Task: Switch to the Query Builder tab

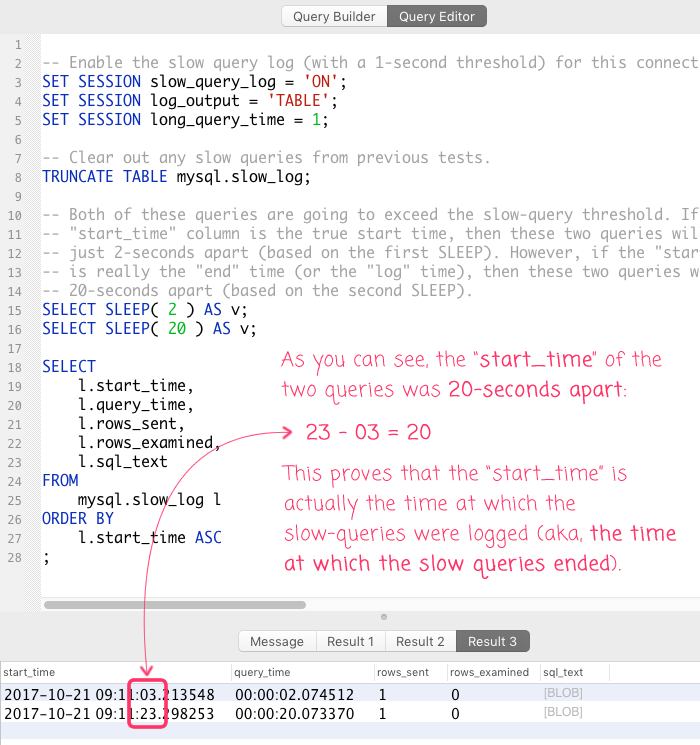Action: point(334,16)
